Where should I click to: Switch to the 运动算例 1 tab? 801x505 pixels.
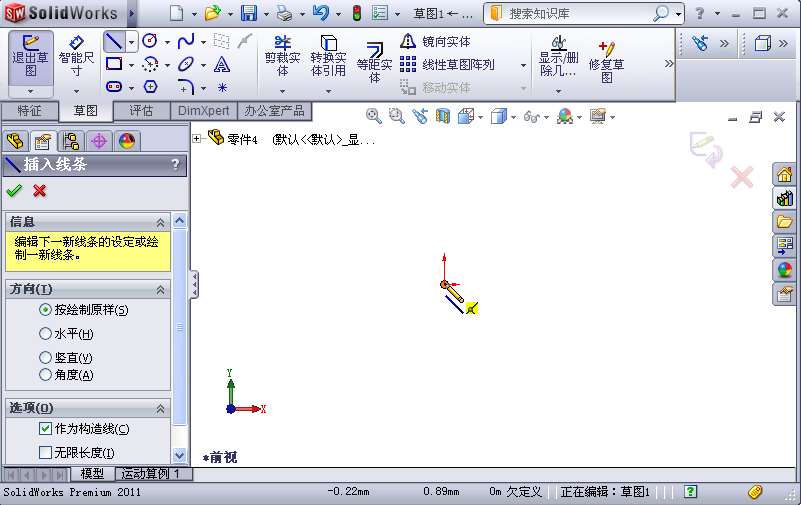pyautogui.click(x=154, y=474)
